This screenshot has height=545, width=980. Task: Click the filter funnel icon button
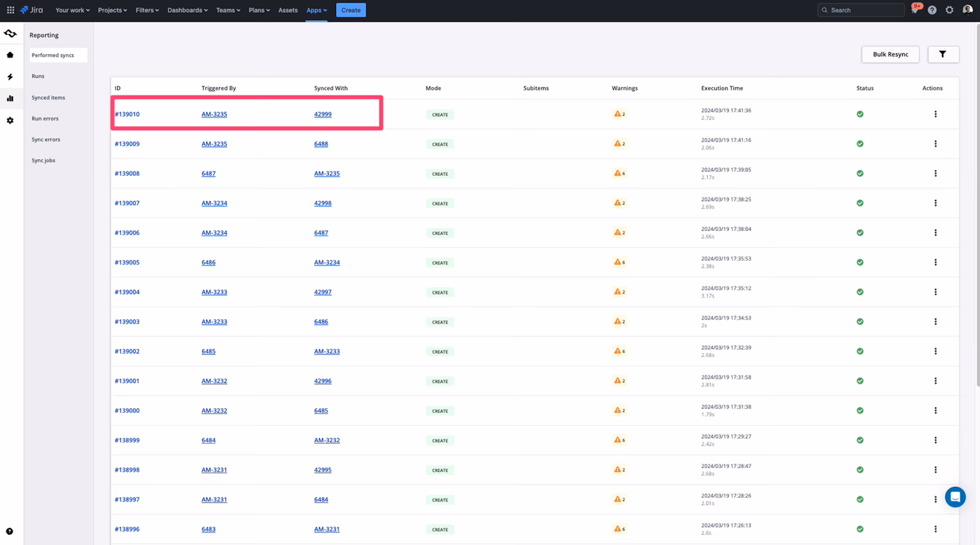(943, 54)
